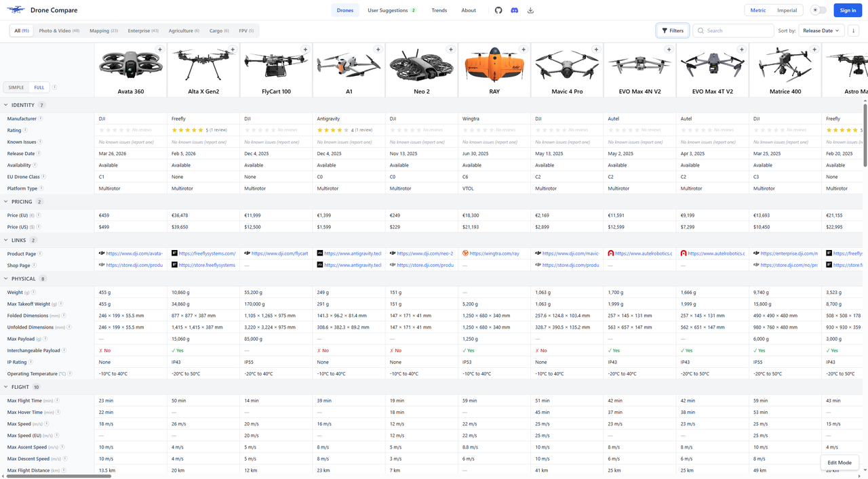Viewport: 868px width, 479px height.
Task: Click info icon next to FULL toggle
Action: [55, 87]
